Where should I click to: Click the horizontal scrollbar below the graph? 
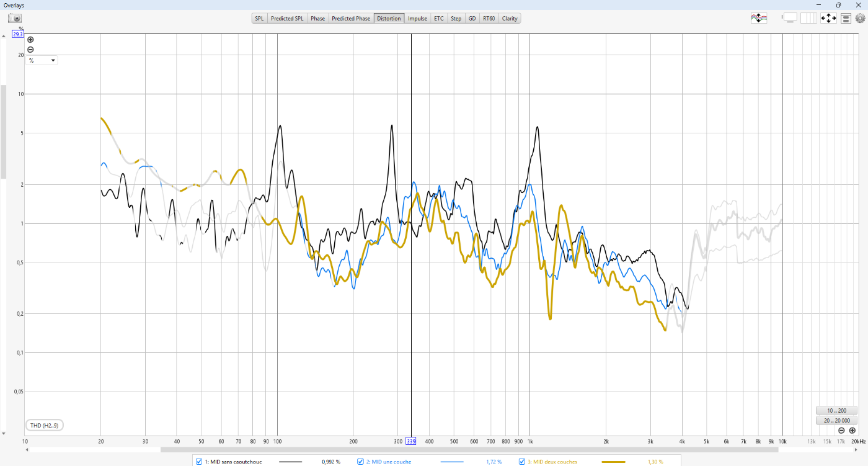pyautogui.click(x=434, y=449)
